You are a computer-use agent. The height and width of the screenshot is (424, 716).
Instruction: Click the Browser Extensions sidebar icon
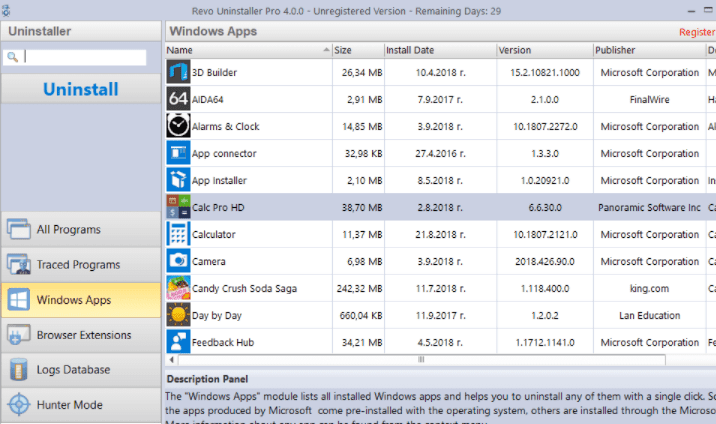(19, 335)
